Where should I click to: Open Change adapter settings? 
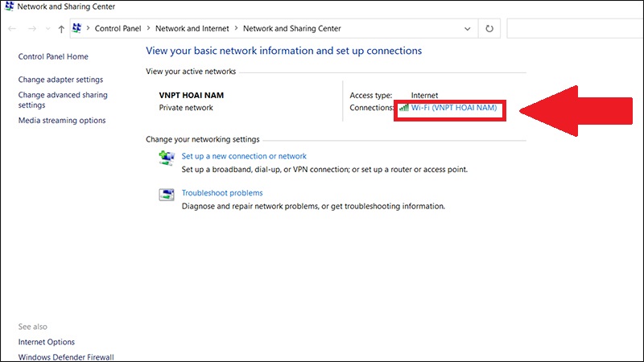pyautogui.click(x=60, y=80)
